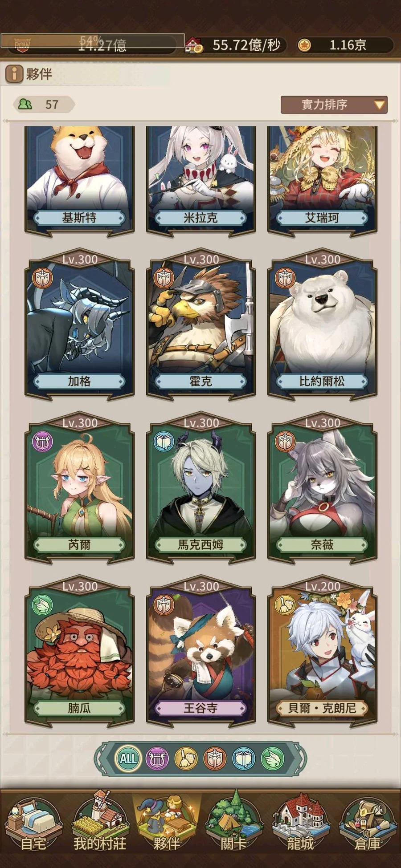
Task: Go to 自宅 home tab
Action: (33, 824)
